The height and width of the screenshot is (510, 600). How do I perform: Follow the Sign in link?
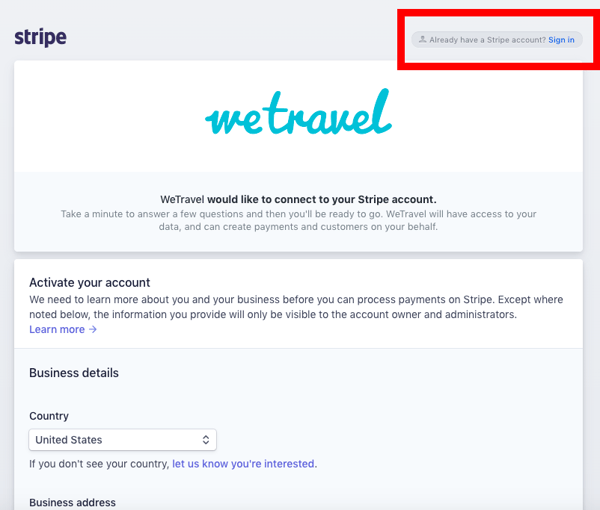tap(561, 40)
